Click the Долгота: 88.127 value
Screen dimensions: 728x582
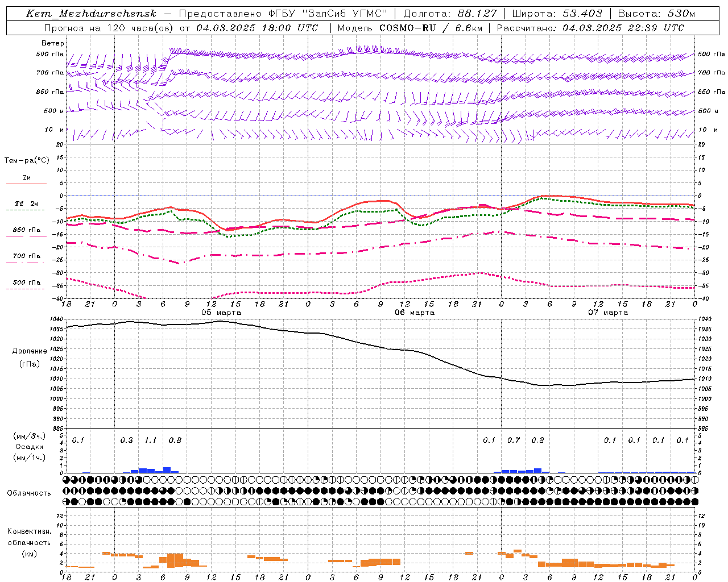point(450,14)
